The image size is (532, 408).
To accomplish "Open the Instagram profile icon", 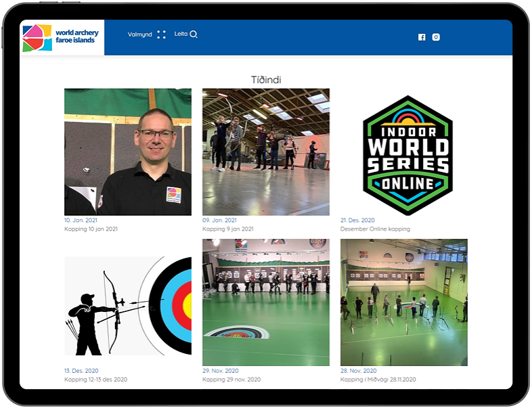I will pyautogui.click(x=436, y=37).
